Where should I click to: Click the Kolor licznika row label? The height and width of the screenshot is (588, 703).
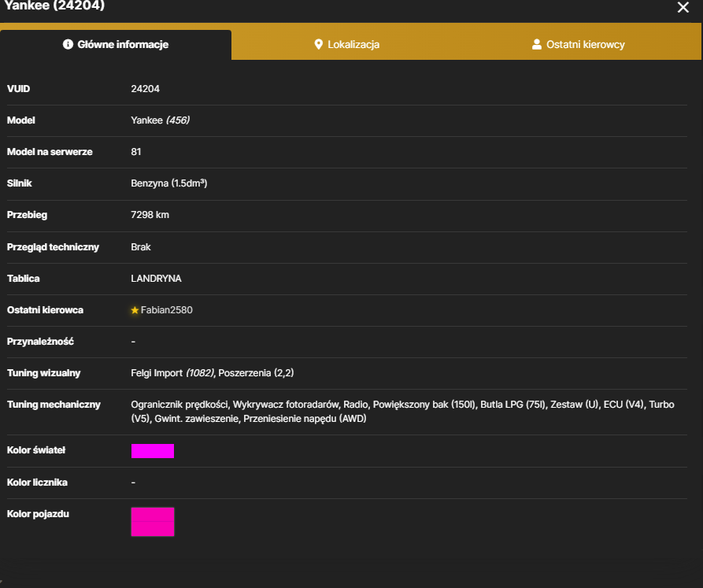[x=37, y=483]
